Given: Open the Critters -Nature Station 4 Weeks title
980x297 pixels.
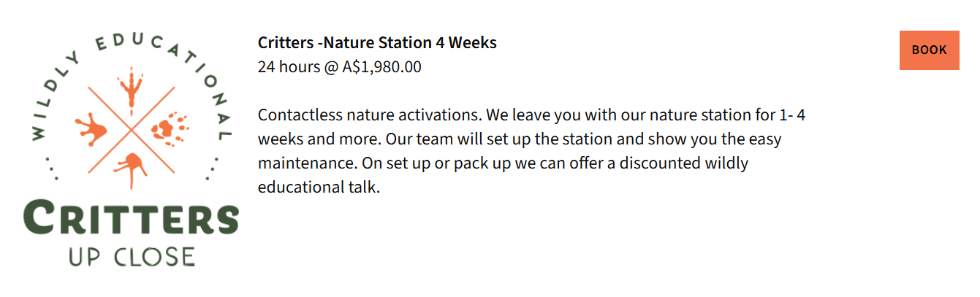Looking at the screenshot, I should click(x=377, y=43).
